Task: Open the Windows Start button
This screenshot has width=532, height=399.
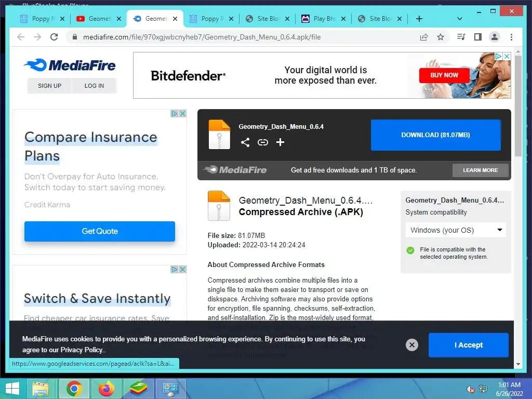Action: tap(12, 389)
